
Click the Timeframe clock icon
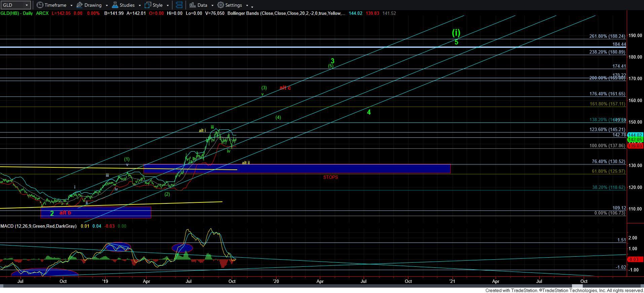(40, 5)
